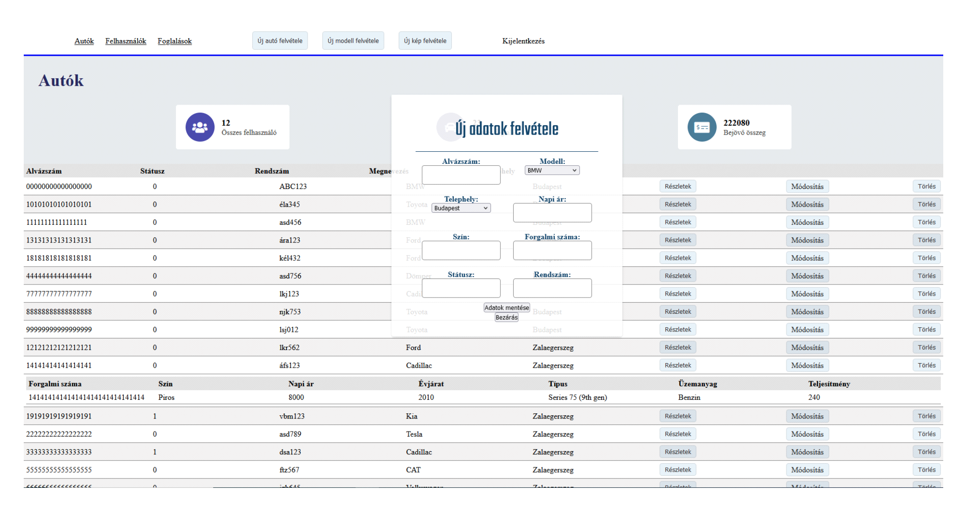Open Részletek for car ára123
This screenshot has height=513, width=980.
tap(678, 240)
